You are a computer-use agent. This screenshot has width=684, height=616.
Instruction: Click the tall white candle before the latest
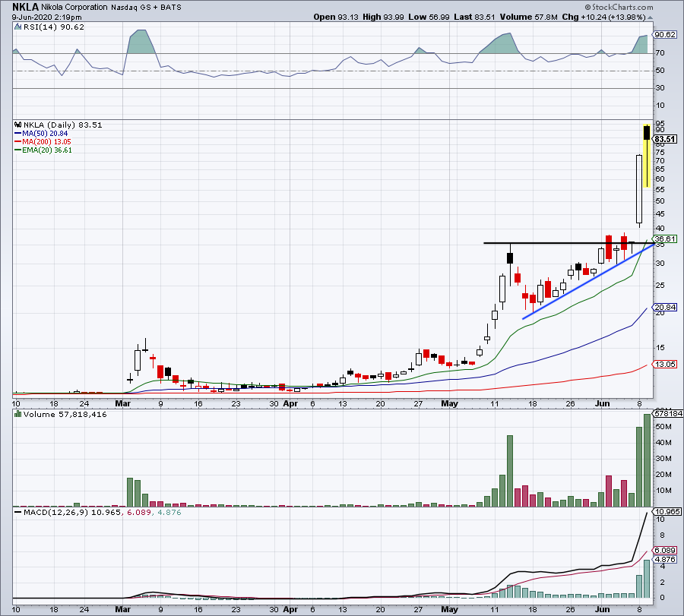pyautogui.click(x=639, y=189)
